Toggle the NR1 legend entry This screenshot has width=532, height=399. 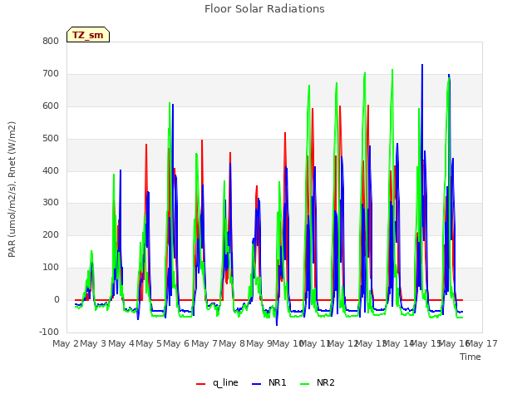269,382
